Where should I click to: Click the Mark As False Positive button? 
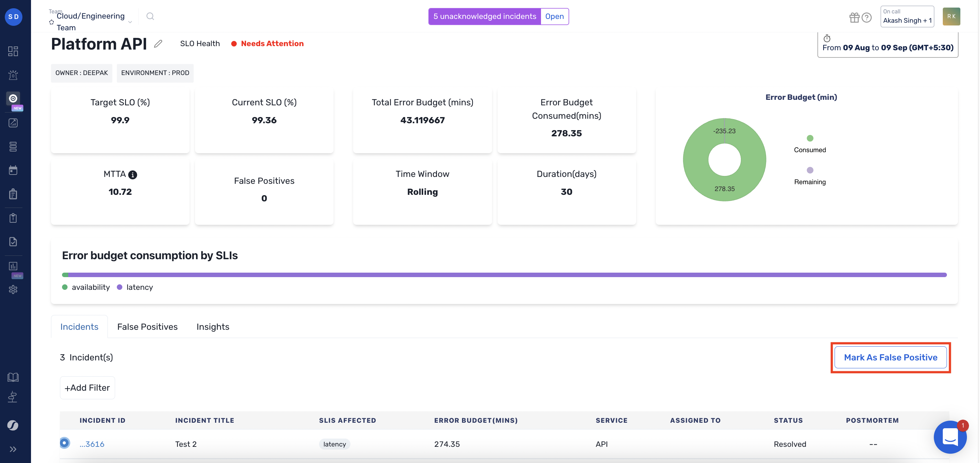click(890, 357)
